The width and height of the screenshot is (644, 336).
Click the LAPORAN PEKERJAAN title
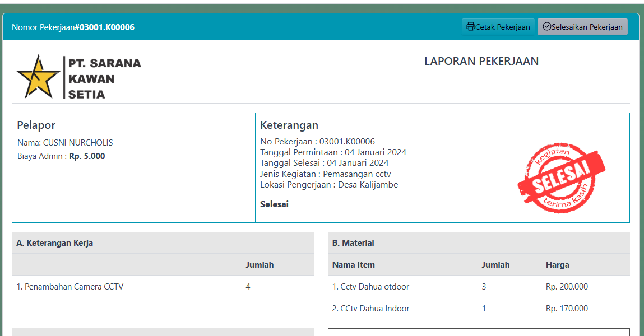tap(481, 62)
